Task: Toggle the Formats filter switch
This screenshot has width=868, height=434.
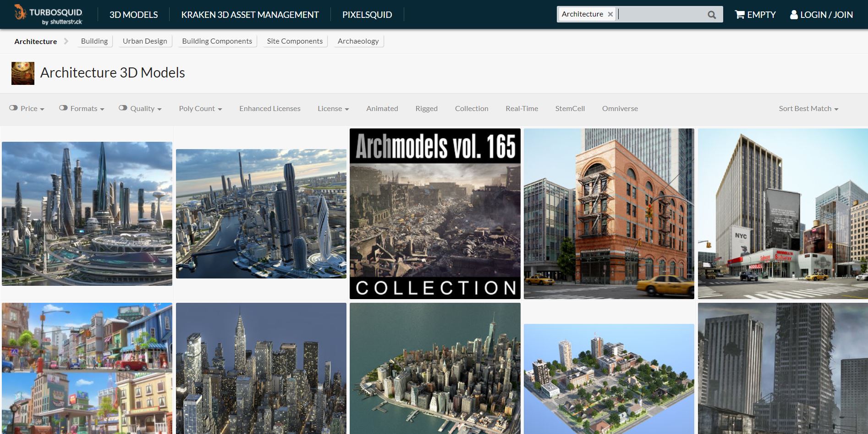Action: (x=63, y=108)
